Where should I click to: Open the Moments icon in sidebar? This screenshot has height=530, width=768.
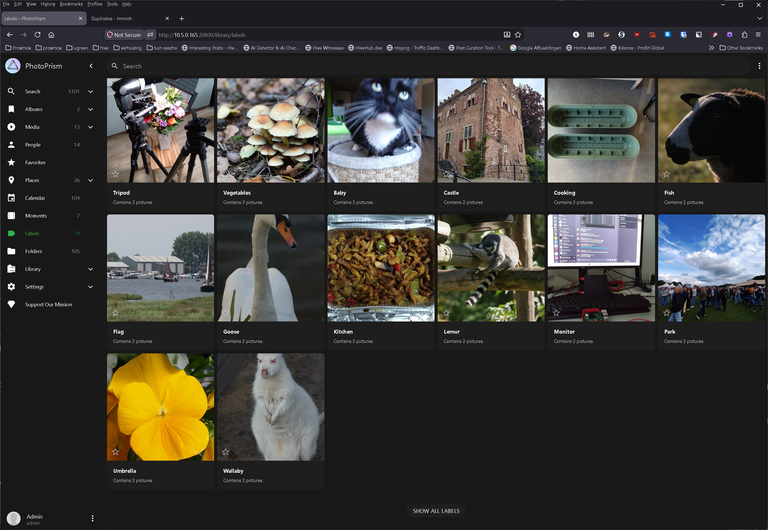11,216
